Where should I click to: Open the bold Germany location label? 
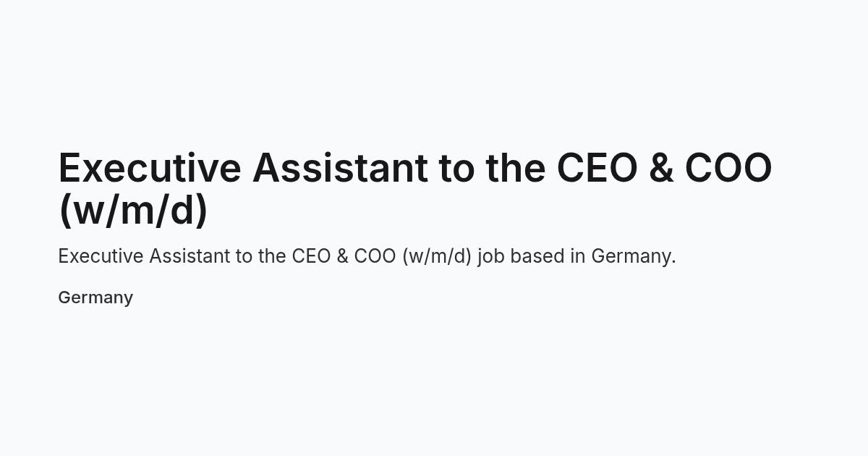pos(95,298)
